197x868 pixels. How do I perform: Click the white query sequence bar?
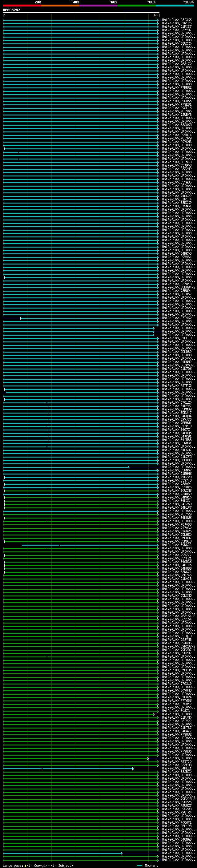(x=81, y=12)
